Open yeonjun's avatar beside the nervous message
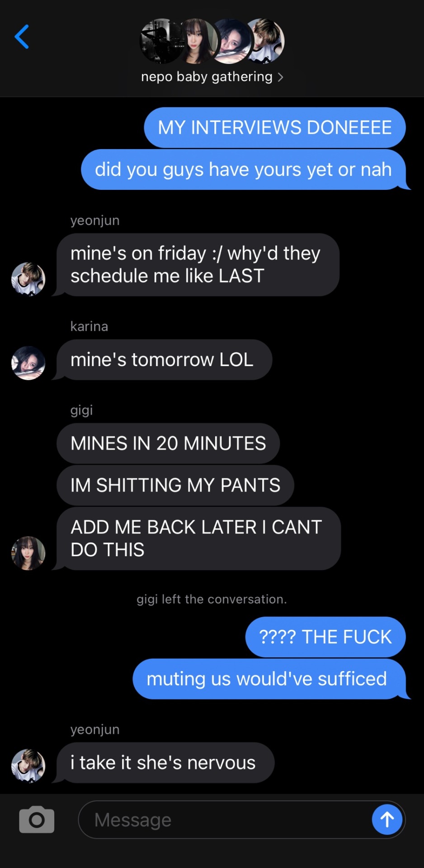This screenshot has width=424, height=868. click(28, 766)
